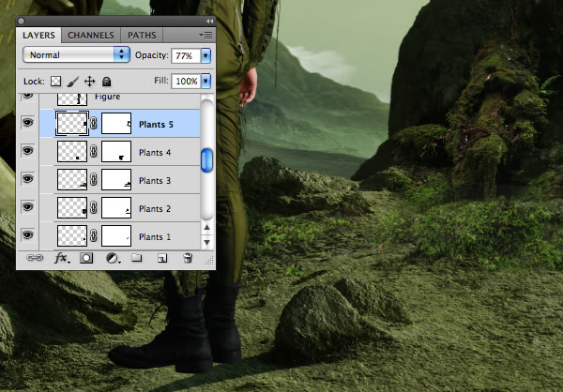Hide the Plants 5 layer
Screen dimensions: 563x392
[x=27, y=123]
